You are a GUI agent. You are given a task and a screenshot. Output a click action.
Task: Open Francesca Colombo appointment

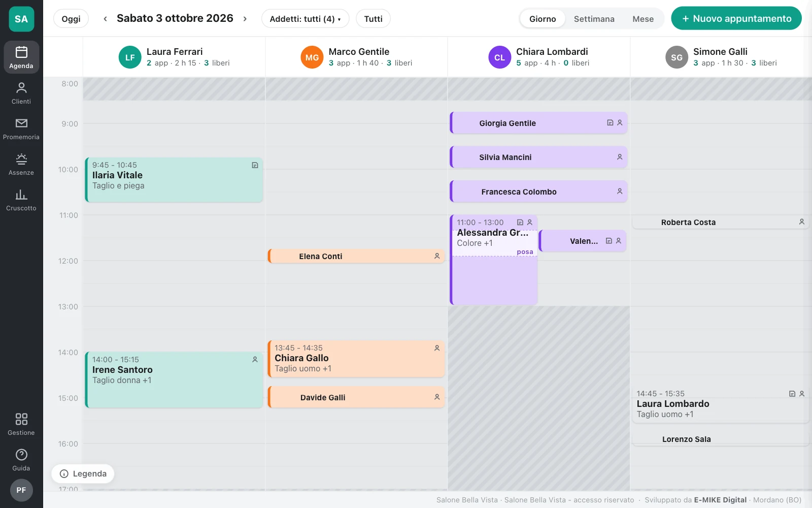coord(538,192)
